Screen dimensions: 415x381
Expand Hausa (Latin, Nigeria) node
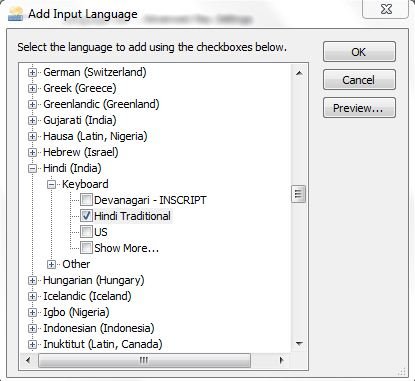coord(32,136)
